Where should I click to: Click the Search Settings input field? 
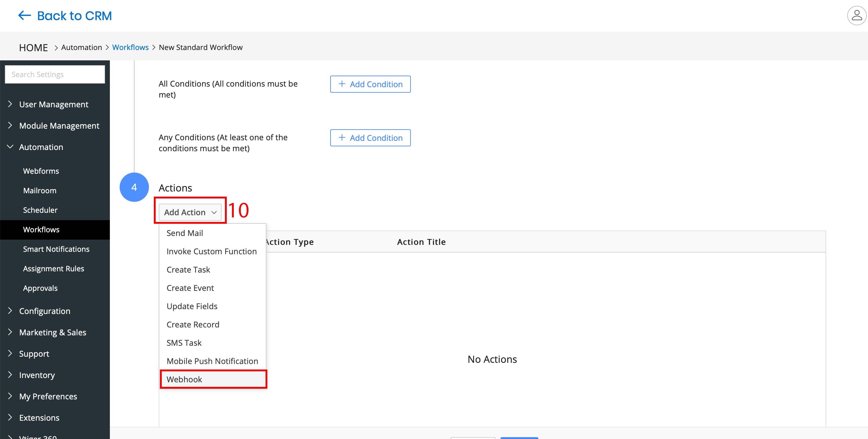[54, 73]
